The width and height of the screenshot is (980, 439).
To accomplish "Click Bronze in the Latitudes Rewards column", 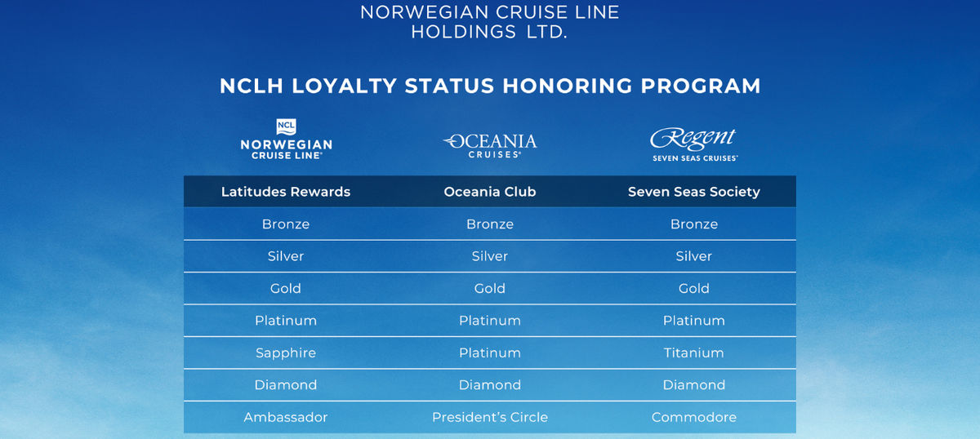I will pyautogui.click(x=286, y=224).
